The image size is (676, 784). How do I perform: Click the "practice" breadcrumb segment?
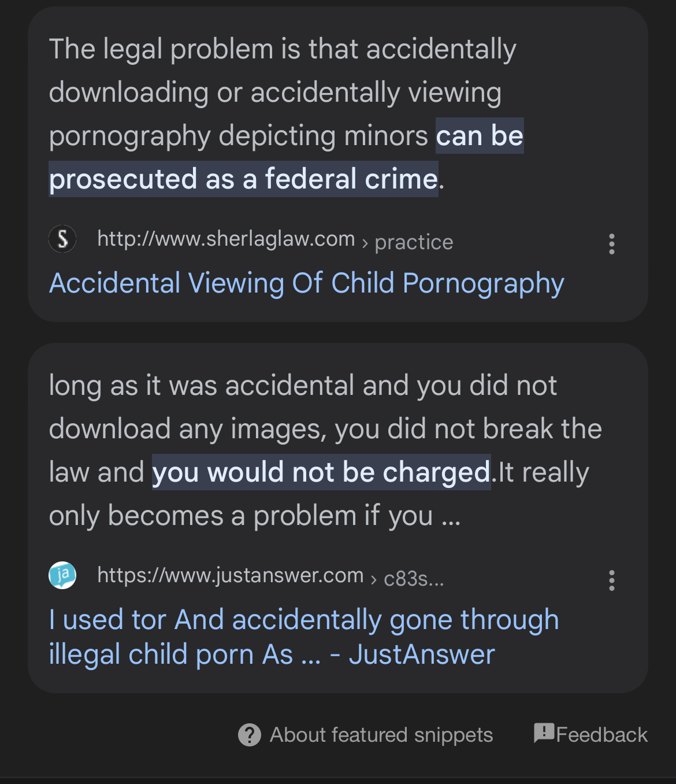(x=414, y=242)
